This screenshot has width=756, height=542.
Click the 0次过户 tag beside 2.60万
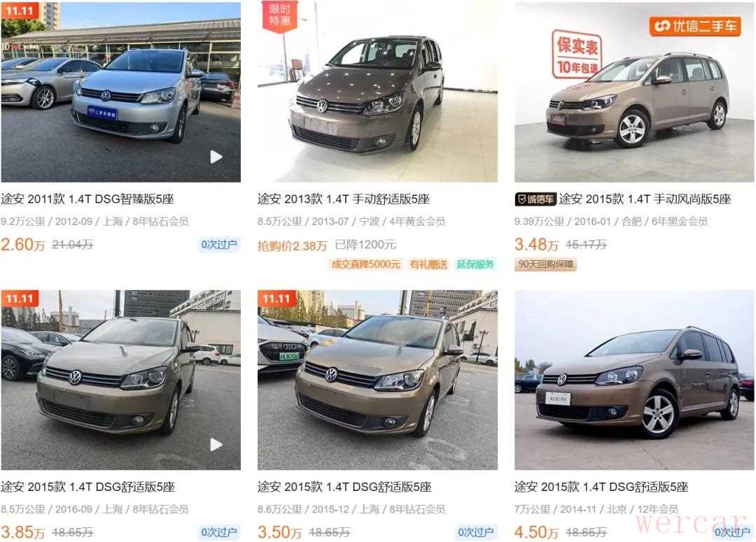click(x=219, y=245)
